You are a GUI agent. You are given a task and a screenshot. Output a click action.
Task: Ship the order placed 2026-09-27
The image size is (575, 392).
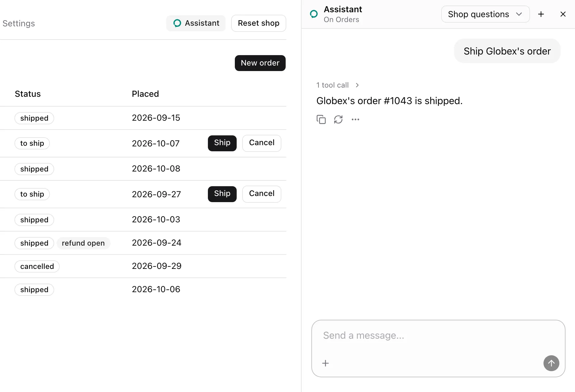[x=222, y=194]
